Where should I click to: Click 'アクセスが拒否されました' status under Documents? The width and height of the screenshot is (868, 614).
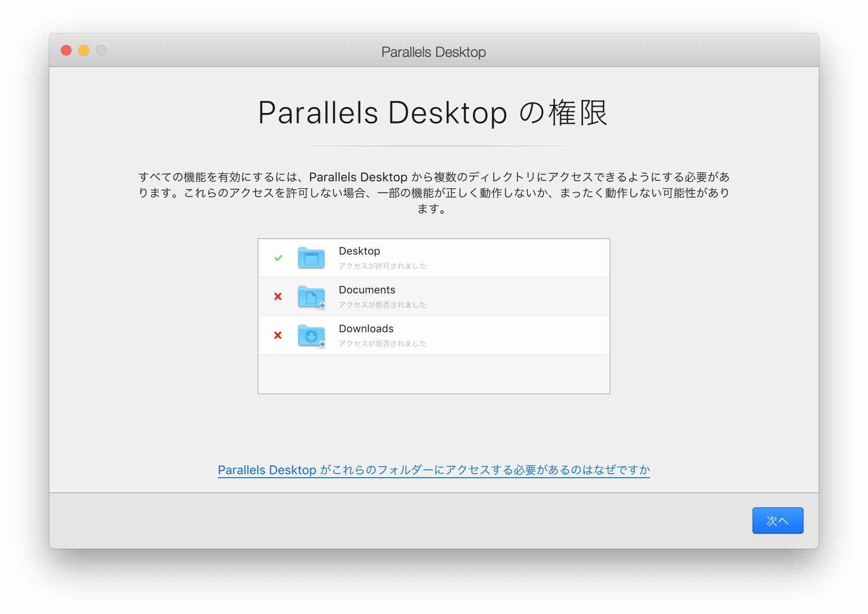click(382, 305)
